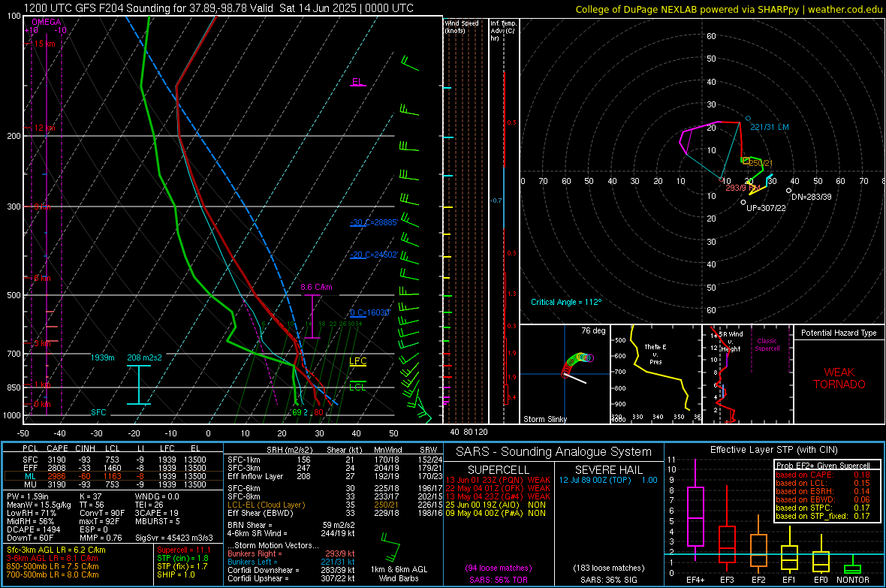Select the red Bunkers Right storm motion
This screenshot has height=588, width=886.
291,554
